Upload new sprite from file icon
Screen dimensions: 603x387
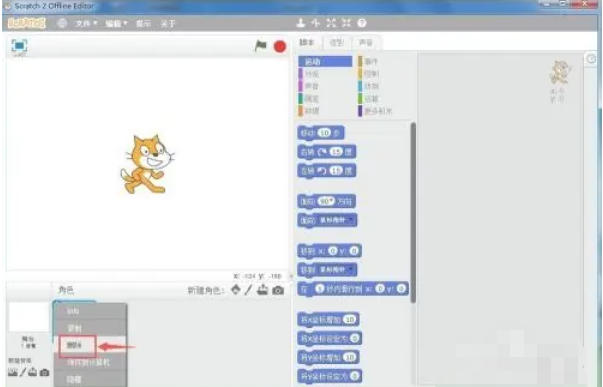pyautogui.click(x=262, y=290)
